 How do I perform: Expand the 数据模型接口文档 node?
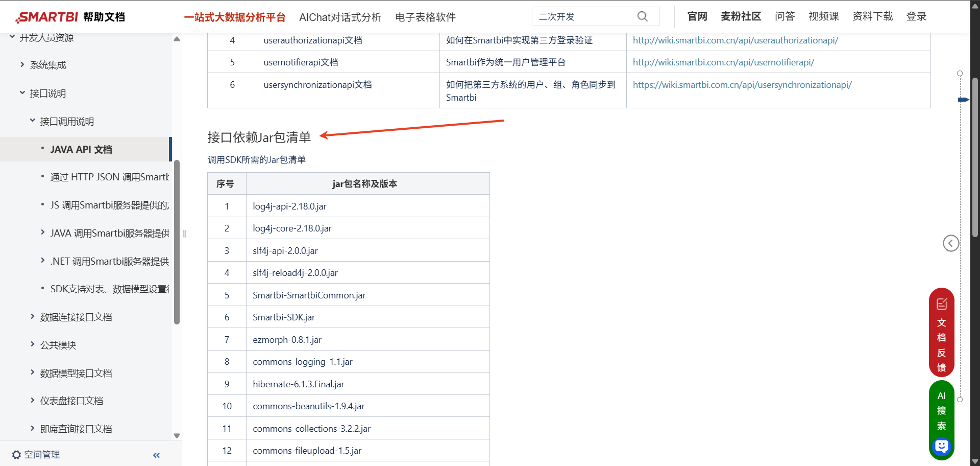[33, 372]
